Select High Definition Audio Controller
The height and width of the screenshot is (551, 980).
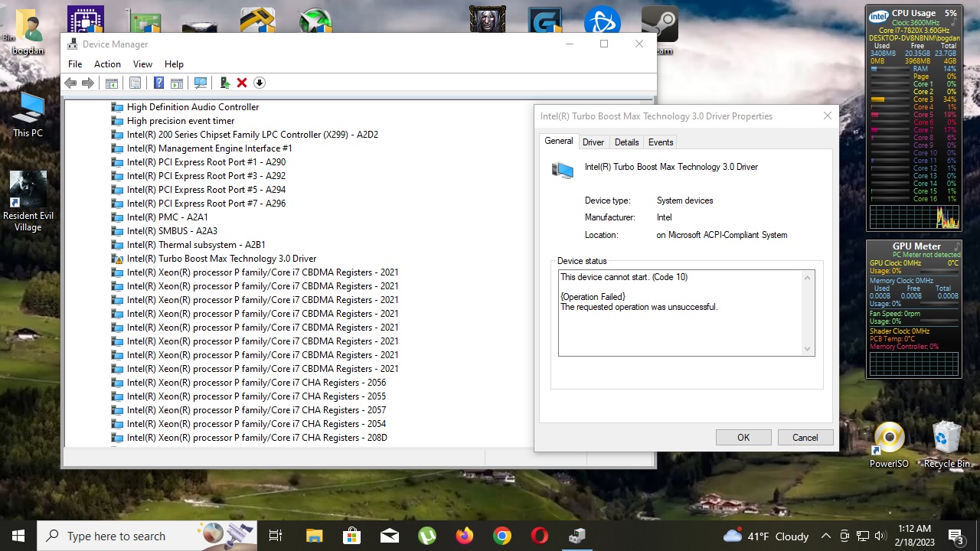193,107
